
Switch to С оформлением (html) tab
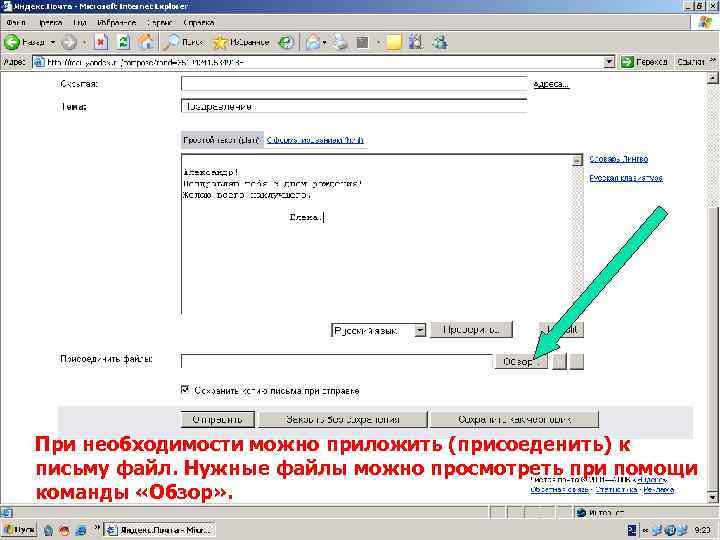pos(315,140)
